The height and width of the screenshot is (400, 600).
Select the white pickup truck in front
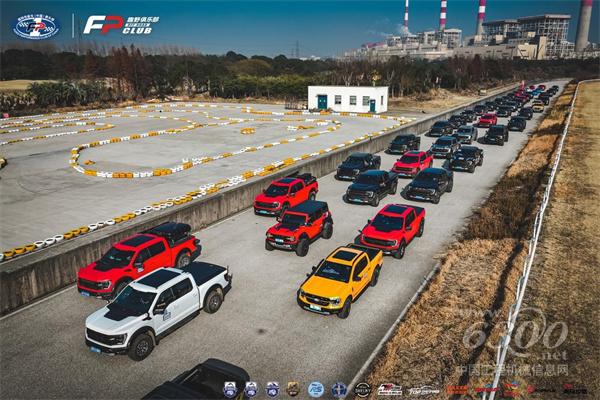pos(157,307)
